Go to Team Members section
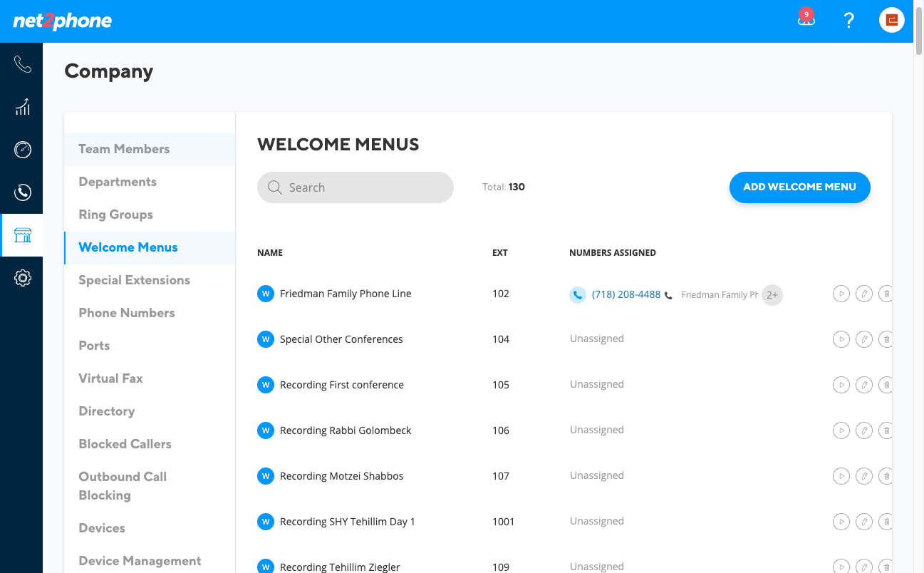Image resolution: width=924 pixels, height=573 pixels. coord(150,149)
